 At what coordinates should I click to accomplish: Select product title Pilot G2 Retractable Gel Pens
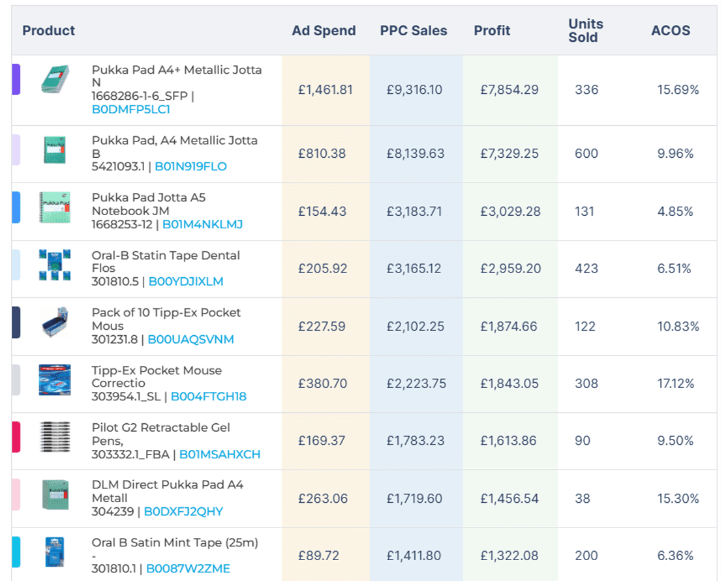[x=160, y=434]
